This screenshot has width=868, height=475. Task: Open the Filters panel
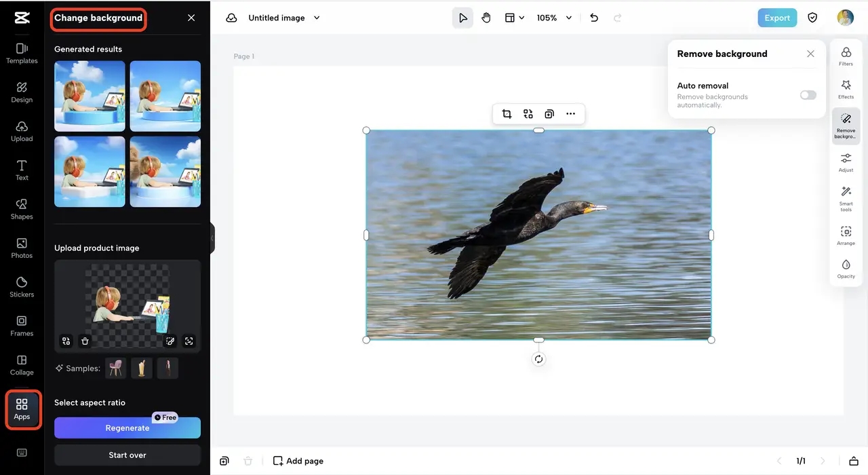tap(846, 56)
